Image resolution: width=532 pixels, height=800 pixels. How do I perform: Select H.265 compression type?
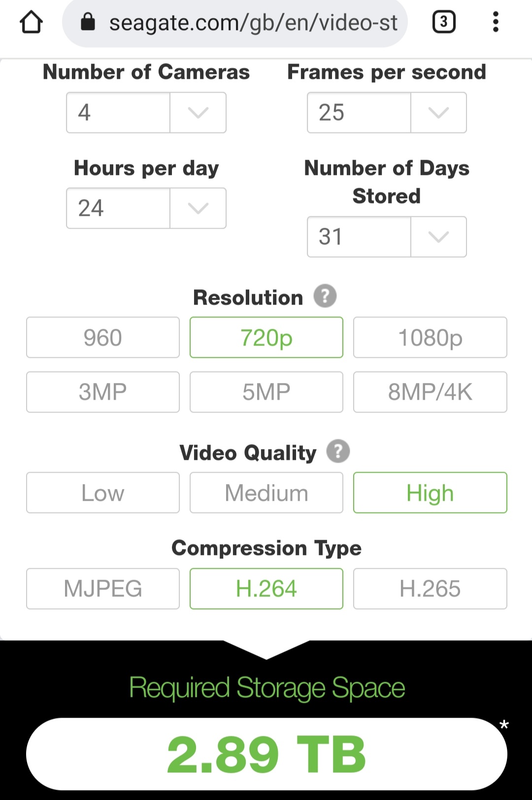point(430,589)
